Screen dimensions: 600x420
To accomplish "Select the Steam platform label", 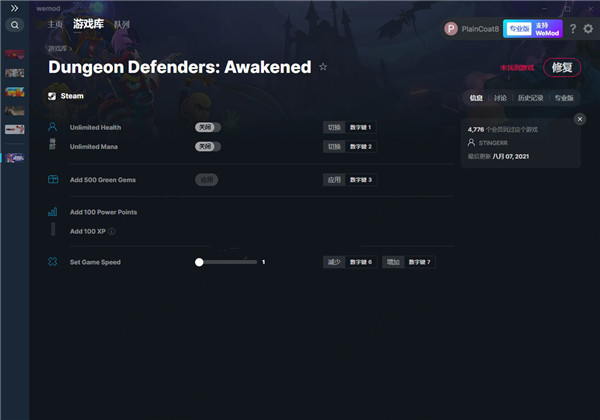I will (72, 96).
